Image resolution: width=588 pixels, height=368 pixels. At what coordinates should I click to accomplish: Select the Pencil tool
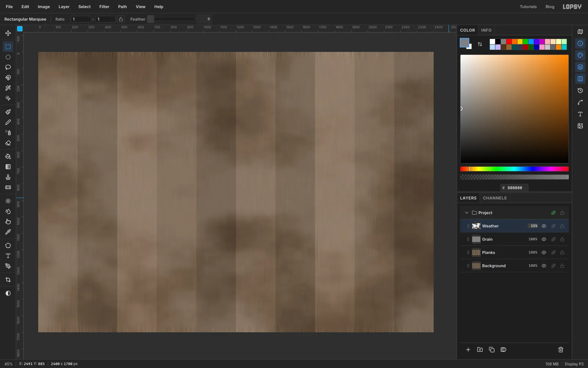coord(8,122)
